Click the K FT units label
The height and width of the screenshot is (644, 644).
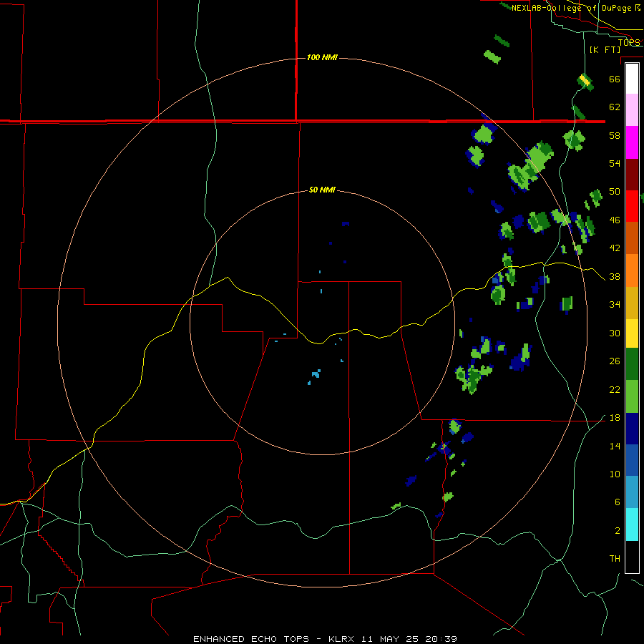point(605,49)
